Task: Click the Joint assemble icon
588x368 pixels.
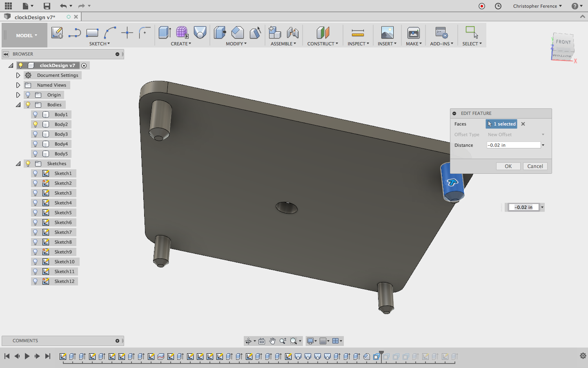Action: [293, 33]
